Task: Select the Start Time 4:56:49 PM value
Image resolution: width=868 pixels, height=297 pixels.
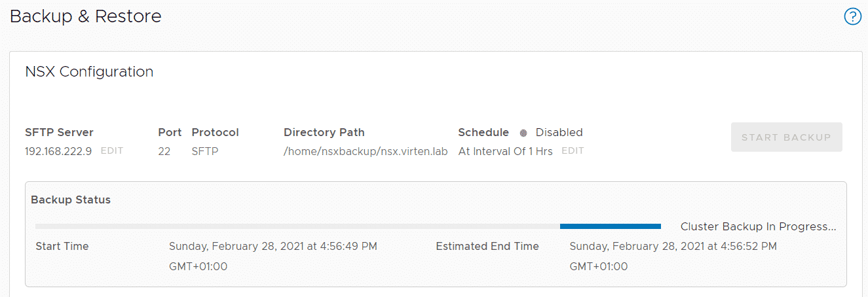Action: point(273,256)
